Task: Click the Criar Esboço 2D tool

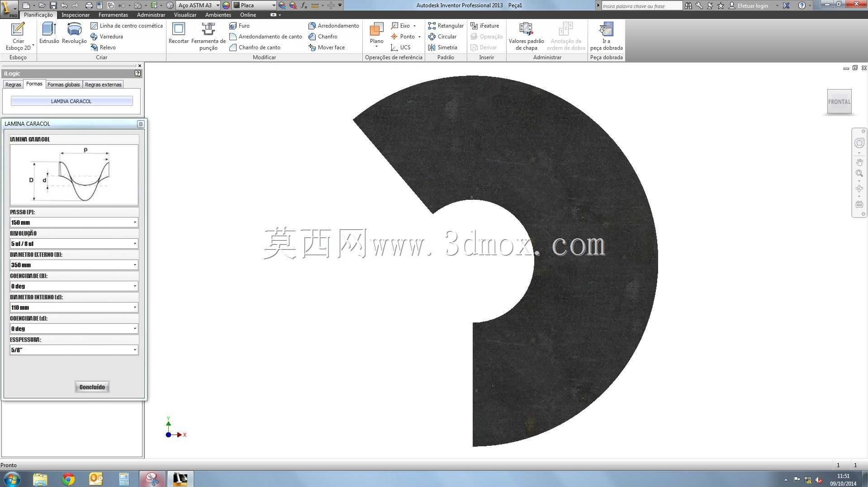Action: (18, 37)
